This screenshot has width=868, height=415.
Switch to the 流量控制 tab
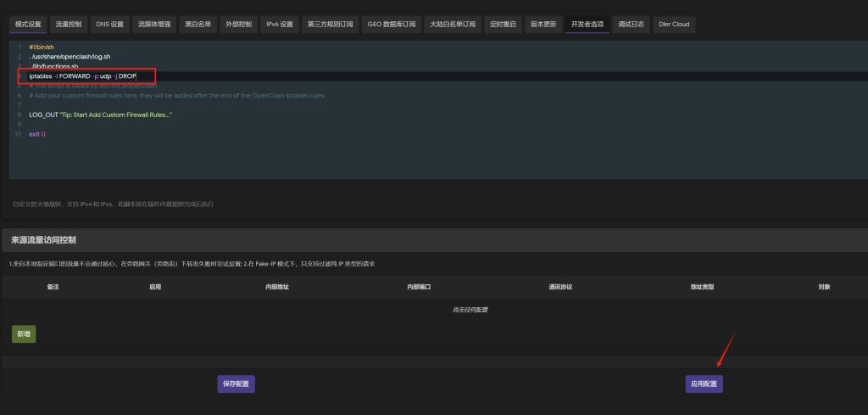pos(69,25)
